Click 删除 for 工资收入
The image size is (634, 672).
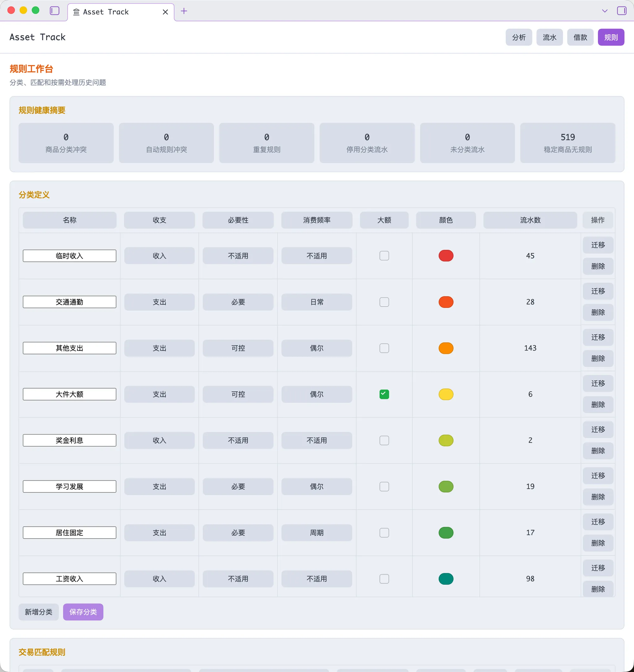tap(598, 589)
